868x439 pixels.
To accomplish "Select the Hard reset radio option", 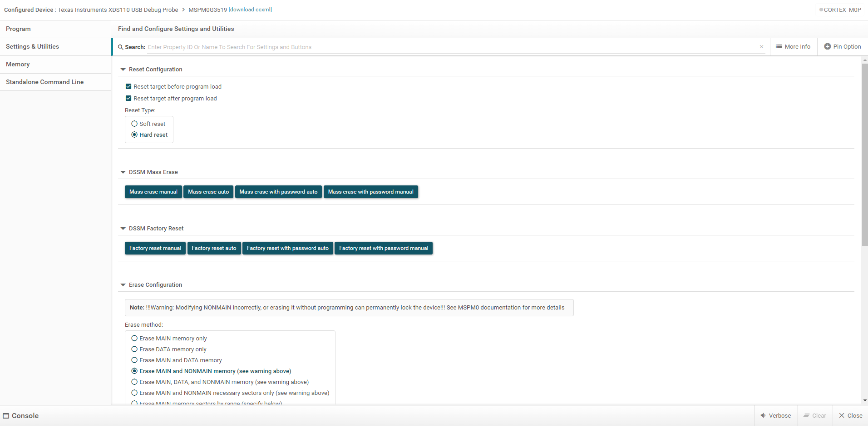I will pos(134,135).
